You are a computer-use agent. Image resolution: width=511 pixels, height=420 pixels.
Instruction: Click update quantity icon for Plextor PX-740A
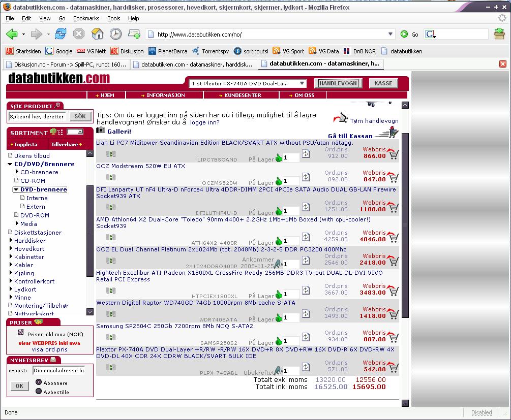306,367
